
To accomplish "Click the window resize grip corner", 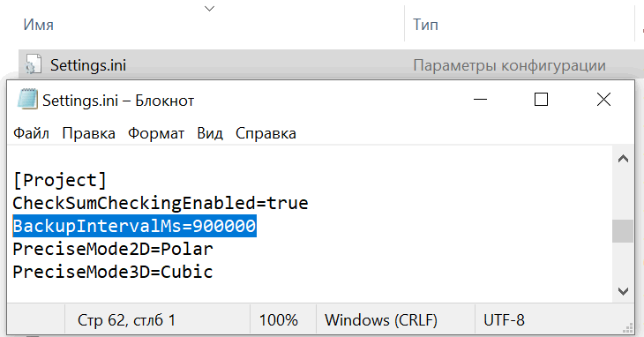I will (627, 327).
